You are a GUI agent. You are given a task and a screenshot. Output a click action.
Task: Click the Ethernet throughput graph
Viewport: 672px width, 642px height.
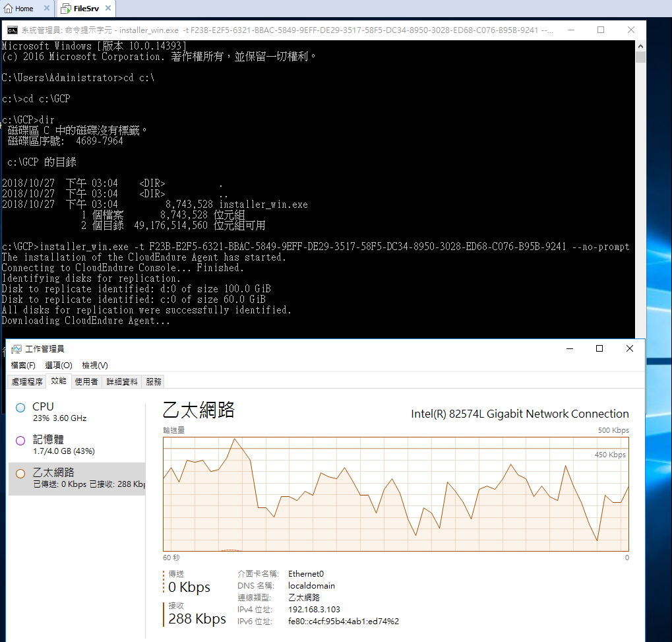[396, 494]
